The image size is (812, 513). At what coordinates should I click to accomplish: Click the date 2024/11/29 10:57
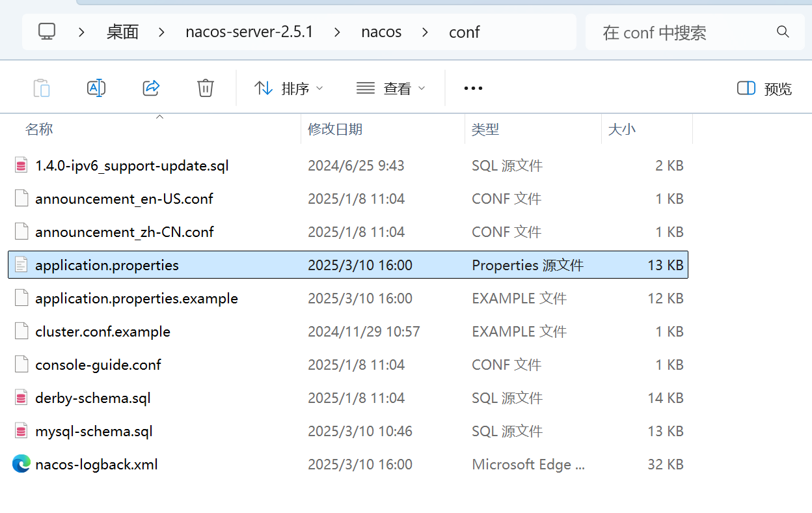364,331
